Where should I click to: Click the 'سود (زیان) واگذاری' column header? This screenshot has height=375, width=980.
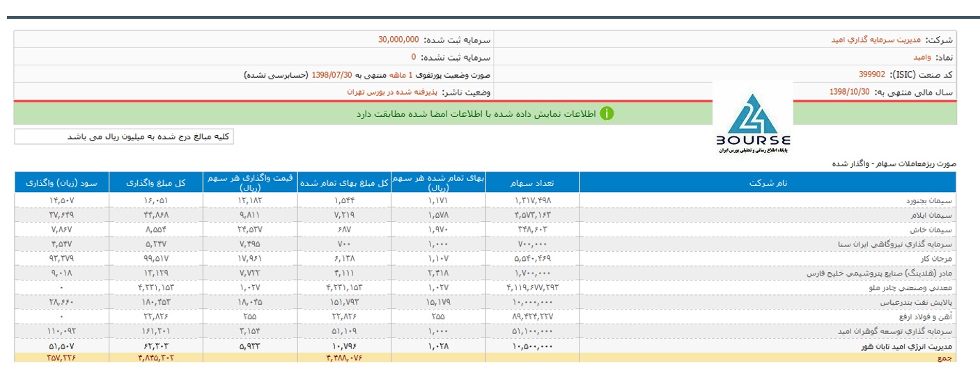point(61,183)
